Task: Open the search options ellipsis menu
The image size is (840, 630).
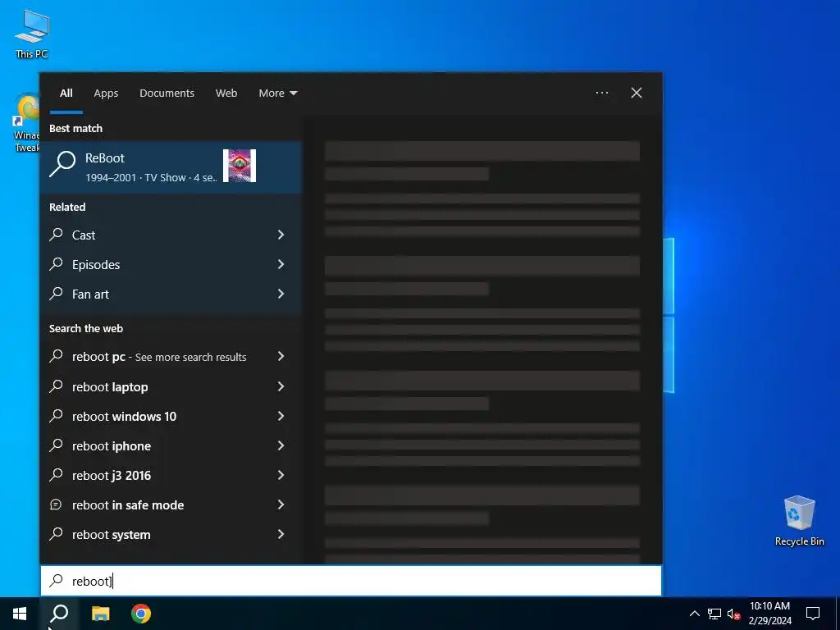Action: [601, 93]
